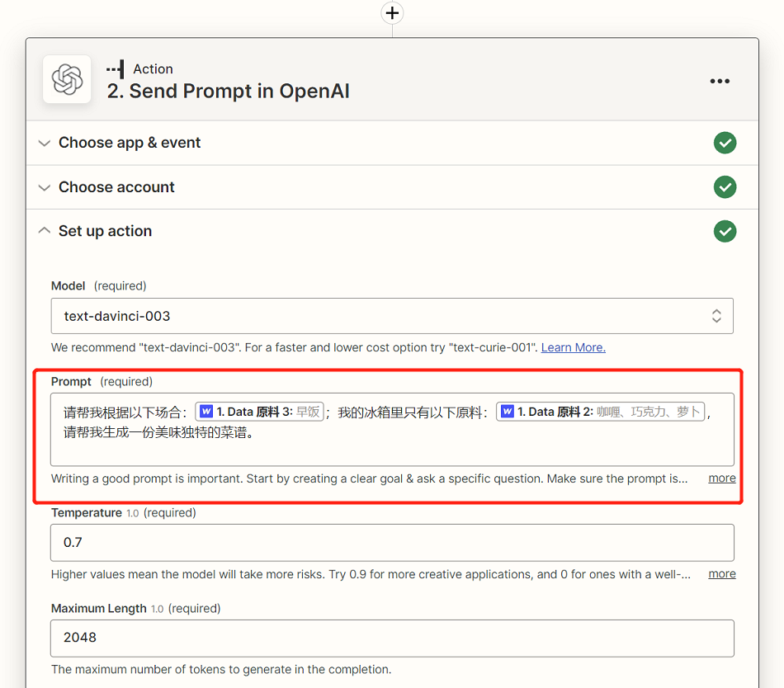Click the Action step type icon
This screenshot has height=688, width=784.
[x=116, y=69]
